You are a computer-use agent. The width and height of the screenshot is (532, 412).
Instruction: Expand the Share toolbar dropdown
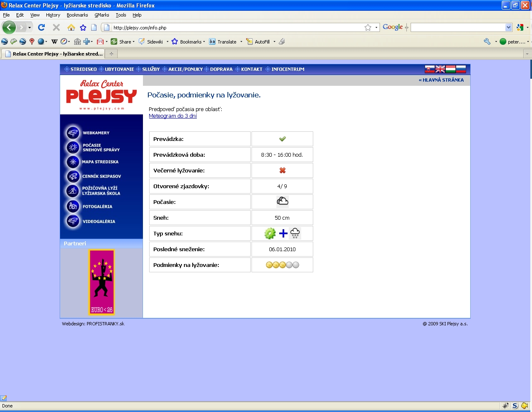133,42
